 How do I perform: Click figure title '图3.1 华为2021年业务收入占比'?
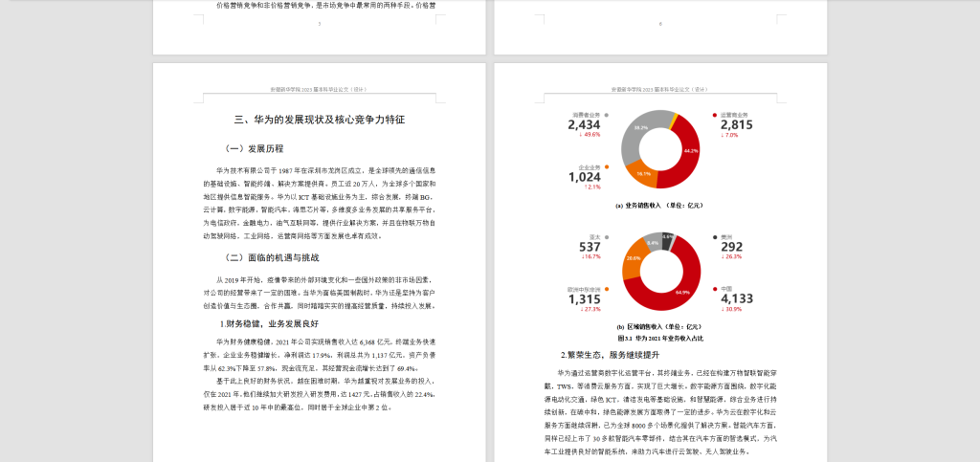(x=660, y=338)
